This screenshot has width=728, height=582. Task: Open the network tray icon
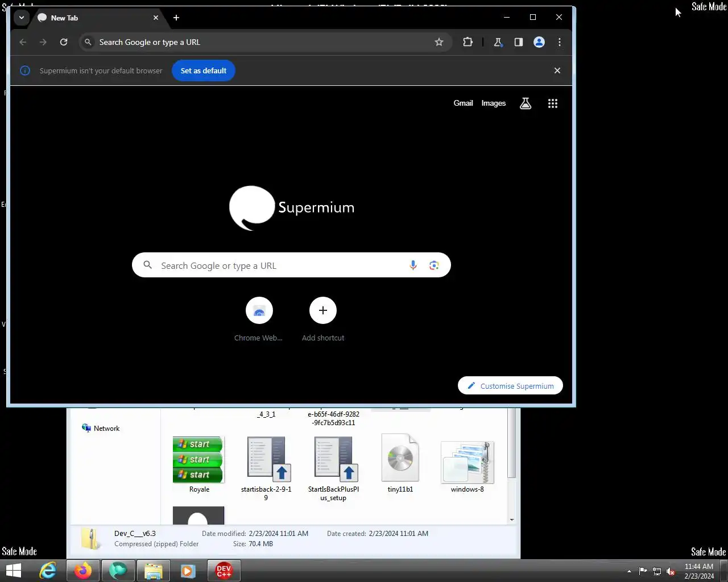point(657,571)
